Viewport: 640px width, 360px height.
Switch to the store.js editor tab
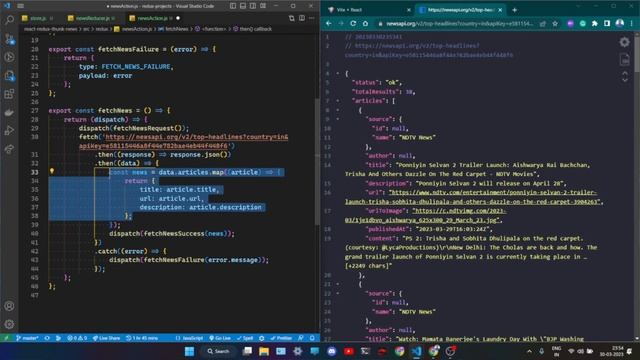(38, 18)
